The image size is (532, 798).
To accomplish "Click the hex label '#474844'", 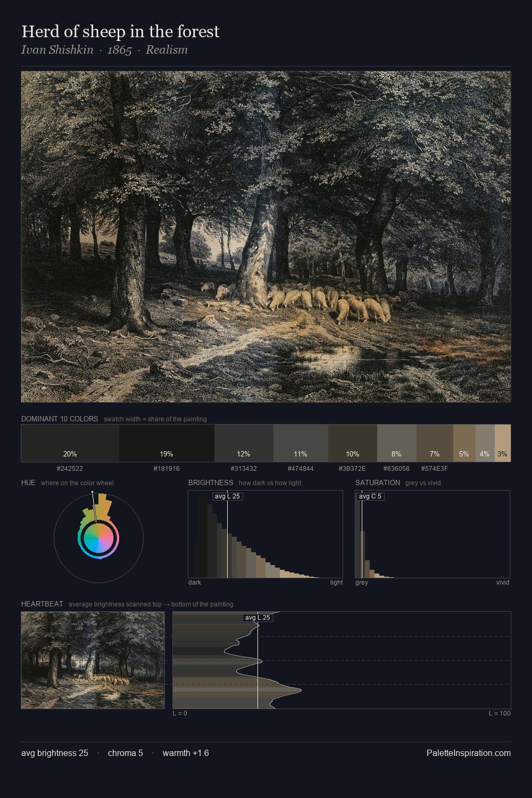I will click(x=301, y=469).
